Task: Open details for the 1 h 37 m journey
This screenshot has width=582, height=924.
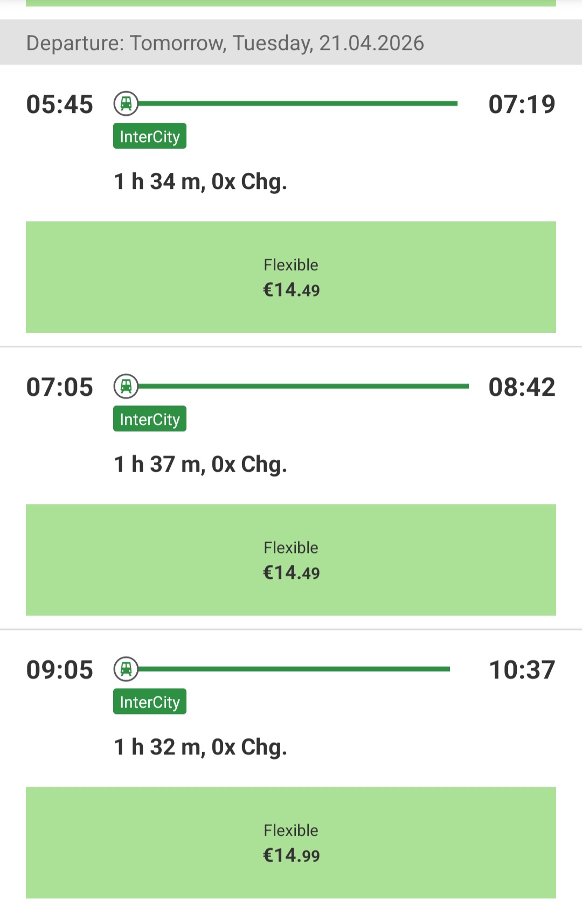Action: [x=200, y=465]
